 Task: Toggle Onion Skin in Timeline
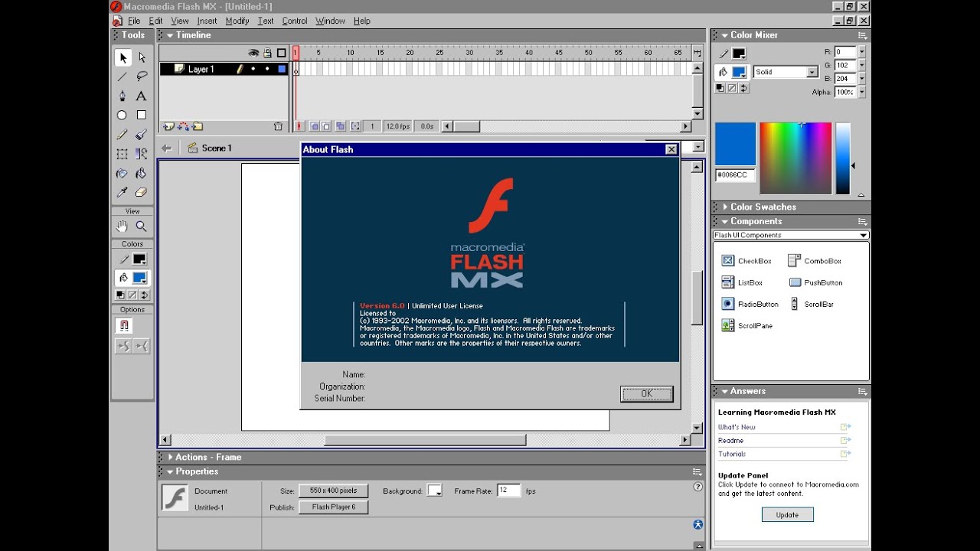314,126
